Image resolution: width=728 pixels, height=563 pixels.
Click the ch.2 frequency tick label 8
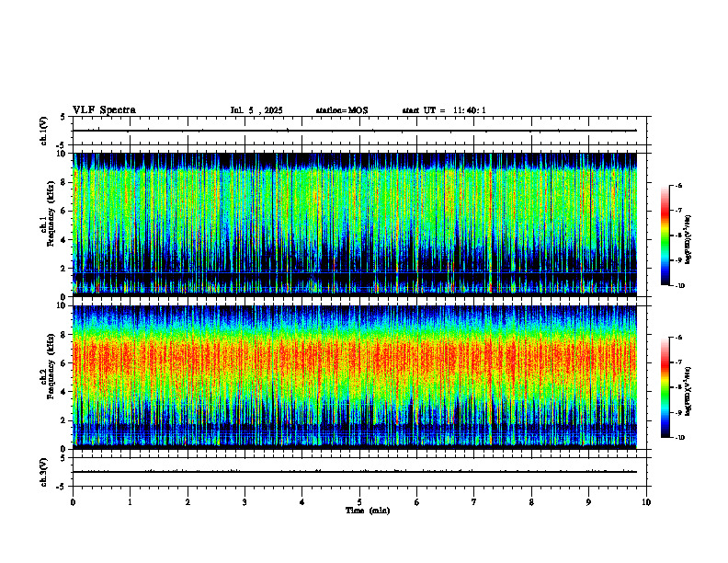pyautogui.click(x=64, y=335)
